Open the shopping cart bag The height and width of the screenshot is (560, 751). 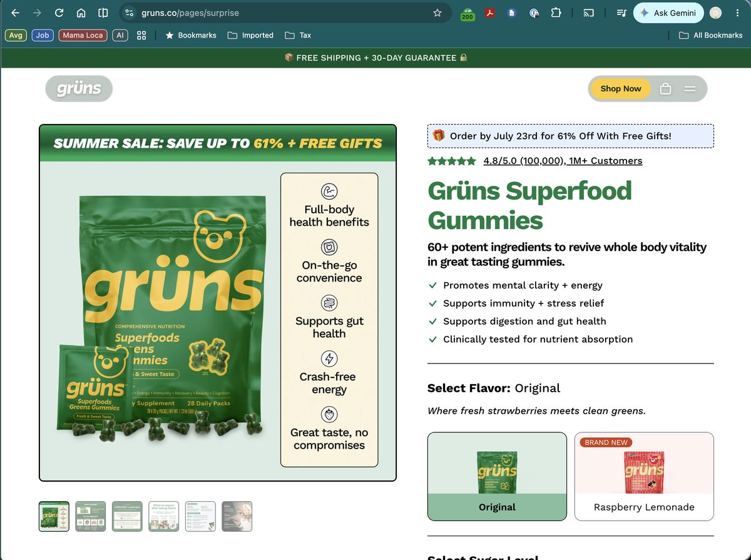[665, 89]
